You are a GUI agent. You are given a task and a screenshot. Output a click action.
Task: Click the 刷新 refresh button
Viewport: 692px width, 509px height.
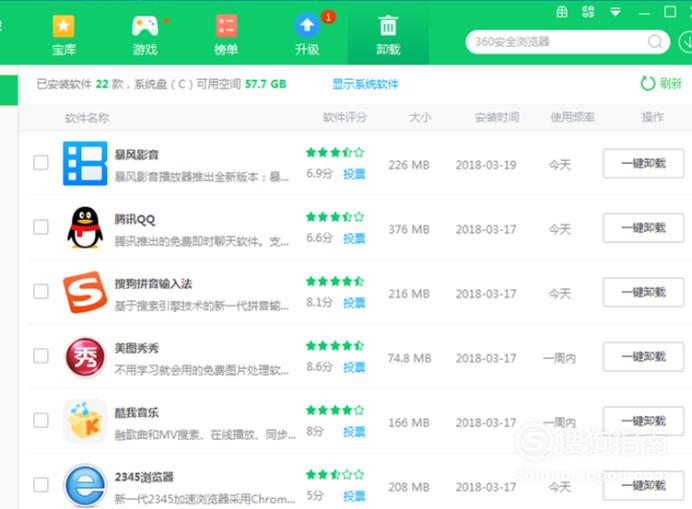661,83
